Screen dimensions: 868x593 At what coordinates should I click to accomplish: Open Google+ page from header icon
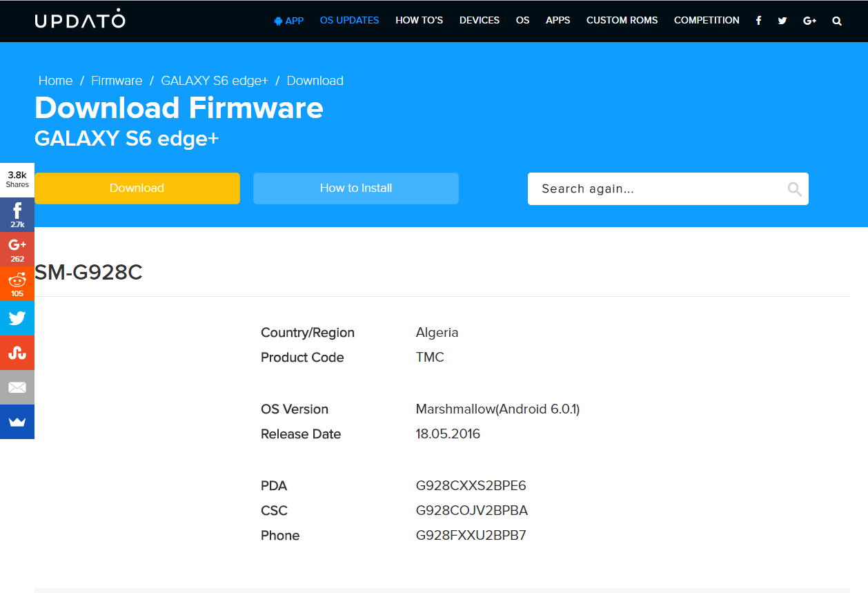point(810,21)
